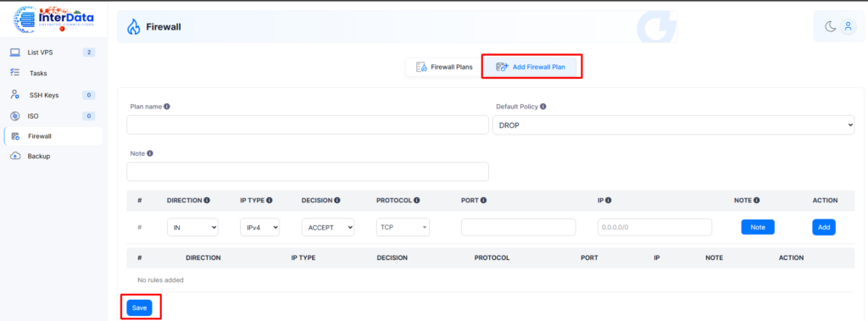Click the PORT column info icon

click(x=483, y=201)
